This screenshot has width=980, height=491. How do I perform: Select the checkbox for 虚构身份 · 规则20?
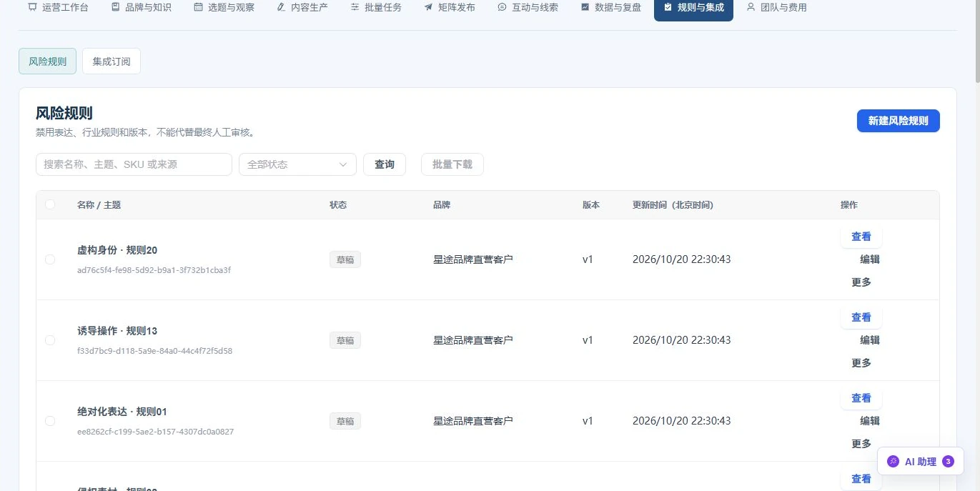click(x=50, y=259)
